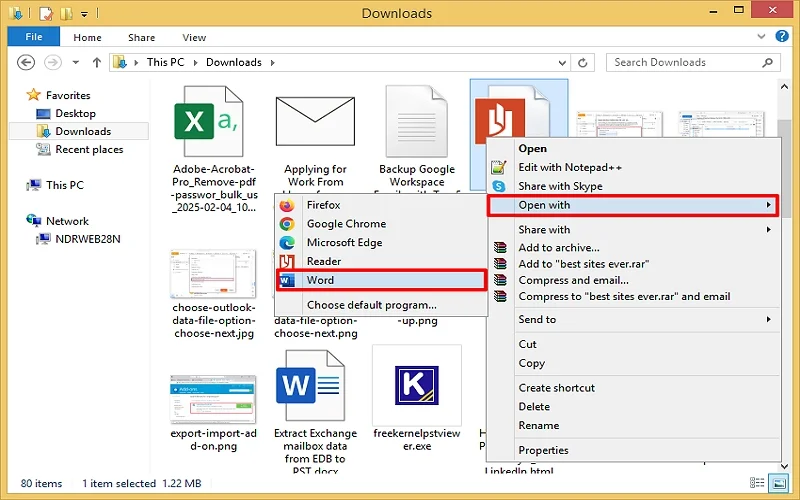This screenshot has height=500, width=800.
Task: Click the search magnifier icon
Action: [x=767, y=62]
